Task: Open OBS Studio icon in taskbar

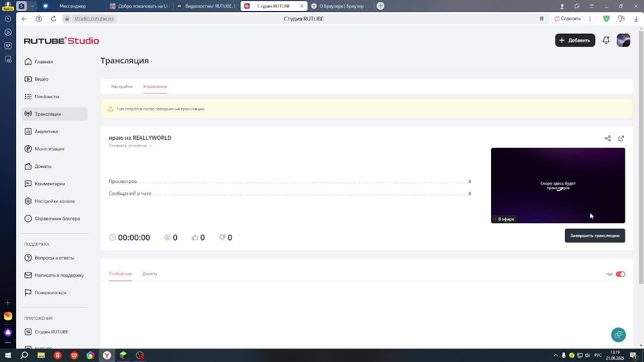Action: pos(140,355)
